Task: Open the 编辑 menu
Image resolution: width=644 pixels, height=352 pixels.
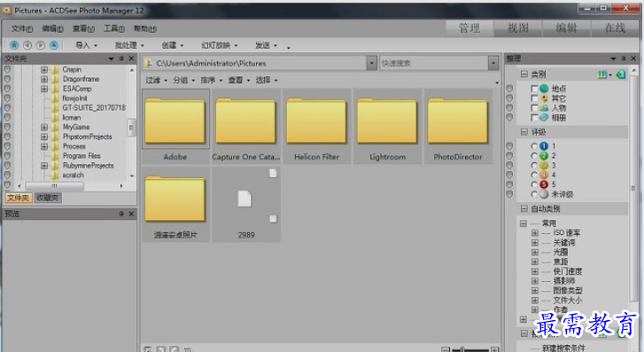Action: [52, 28]
